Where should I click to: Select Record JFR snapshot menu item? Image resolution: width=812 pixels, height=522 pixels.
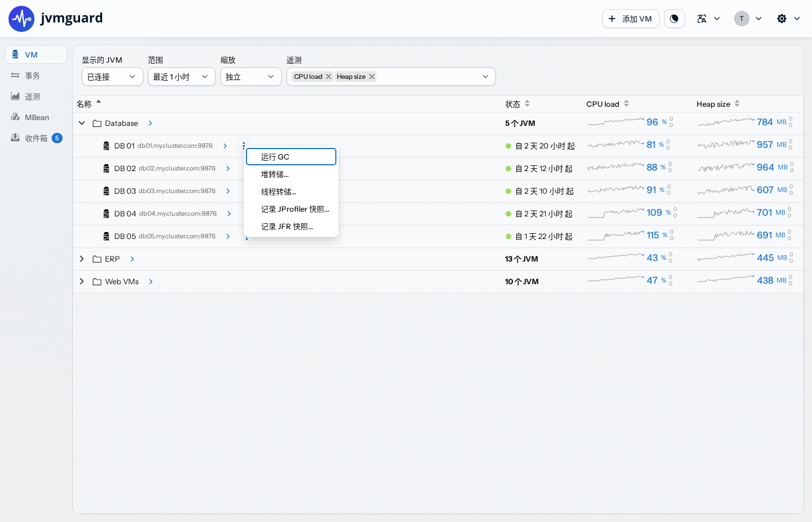point(291,226)
